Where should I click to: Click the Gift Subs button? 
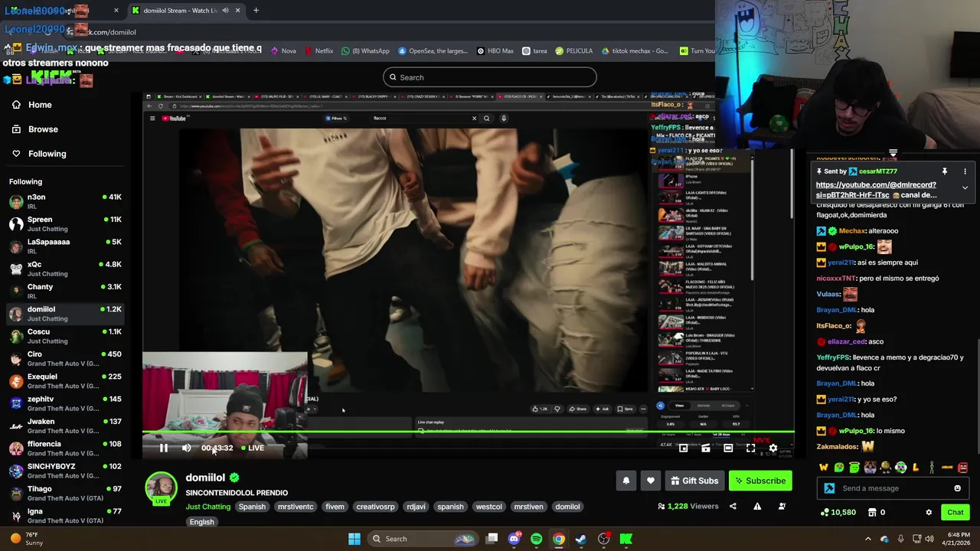[694, 481]
